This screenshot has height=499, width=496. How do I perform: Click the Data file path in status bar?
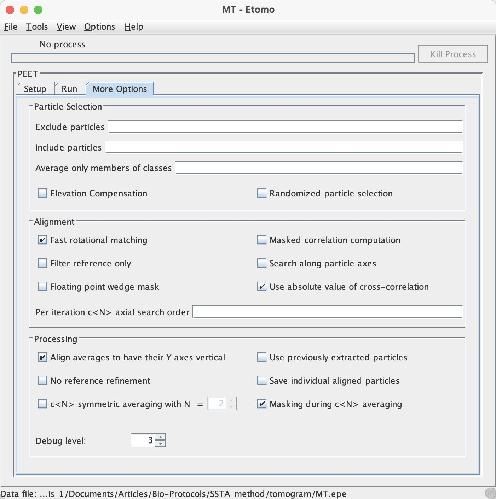[x=173, y=494]
